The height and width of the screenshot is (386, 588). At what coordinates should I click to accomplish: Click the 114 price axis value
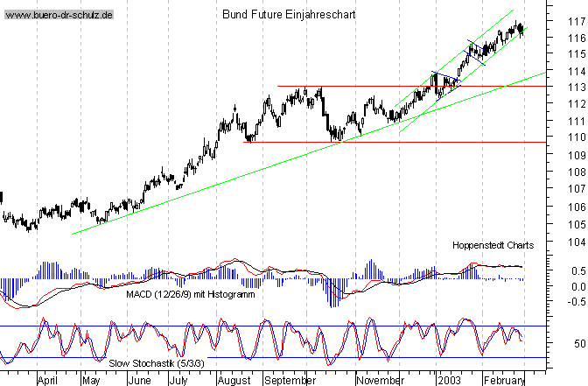[x=577, y=71]
